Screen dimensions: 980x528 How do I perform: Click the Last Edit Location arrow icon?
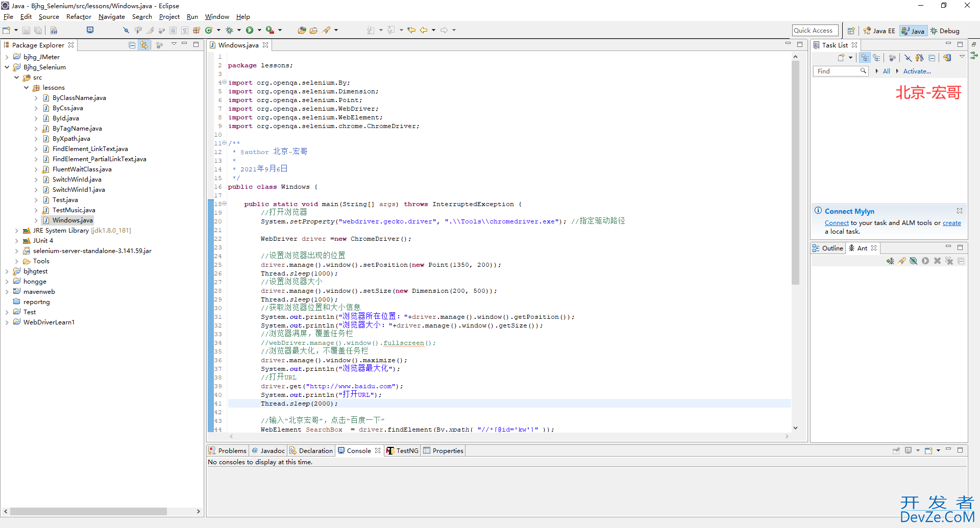click(411, 30)
